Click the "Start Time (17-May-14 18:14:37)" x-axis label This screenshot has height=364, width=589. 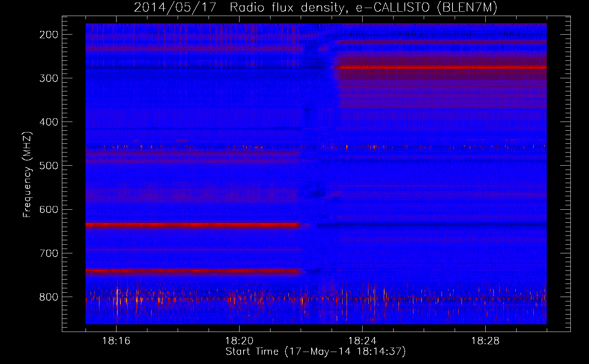click(x=316, y=352)
